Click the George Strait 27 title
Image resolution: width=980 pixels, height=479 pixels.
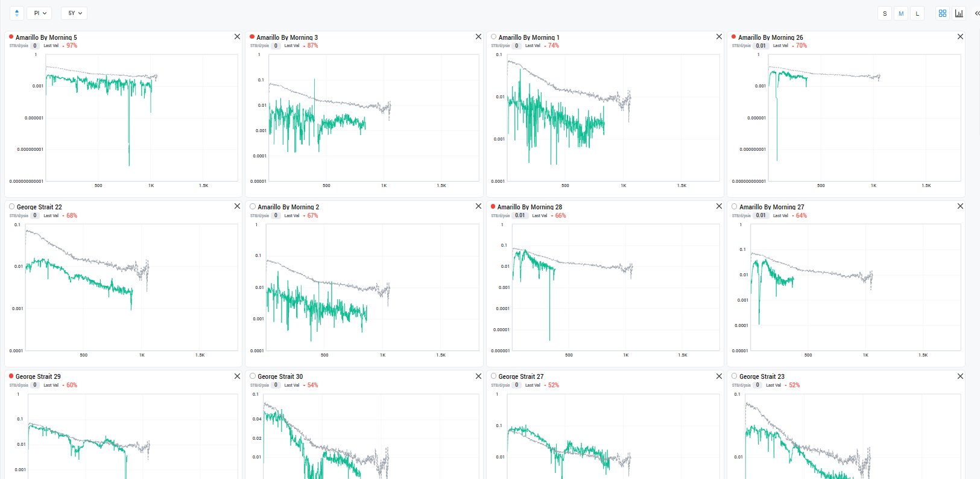521,376
